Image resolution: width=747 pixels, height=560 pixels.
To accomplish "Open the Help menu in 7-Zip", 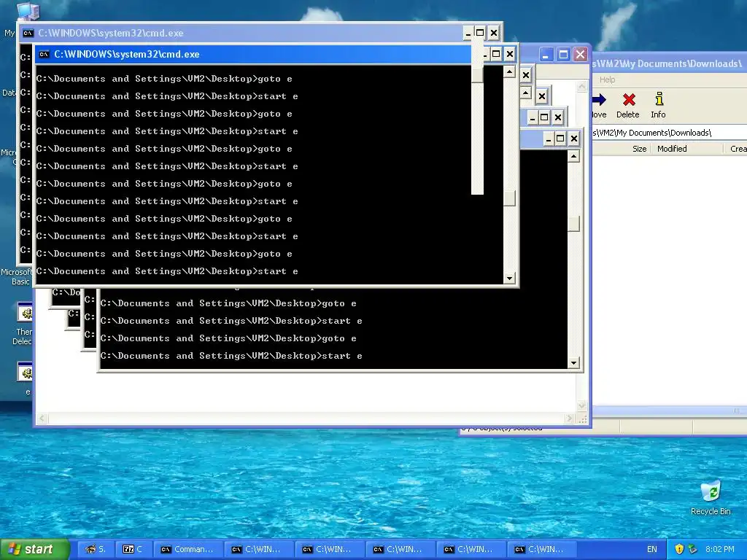I will 607,79.
